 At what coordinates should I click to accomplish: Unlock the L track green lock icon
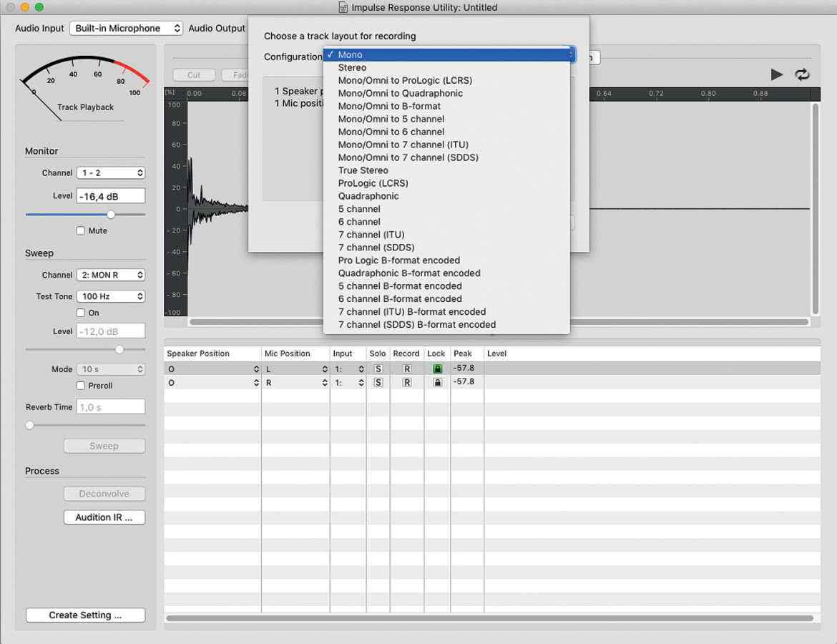[437, 369]
